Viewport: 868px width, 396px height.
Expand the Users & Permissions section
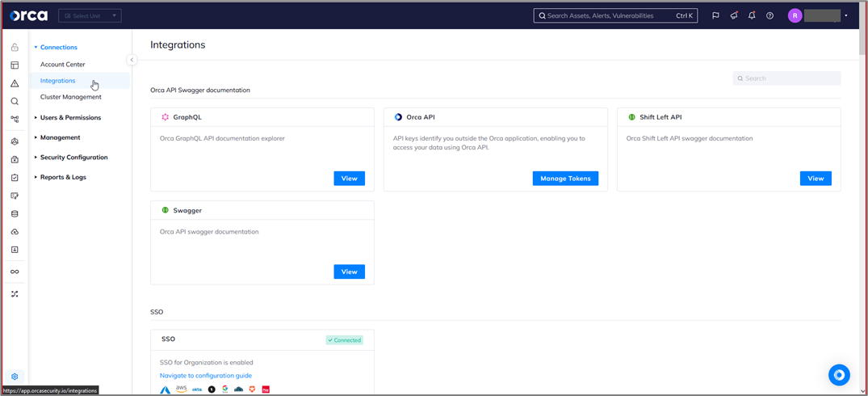point(70,118)
